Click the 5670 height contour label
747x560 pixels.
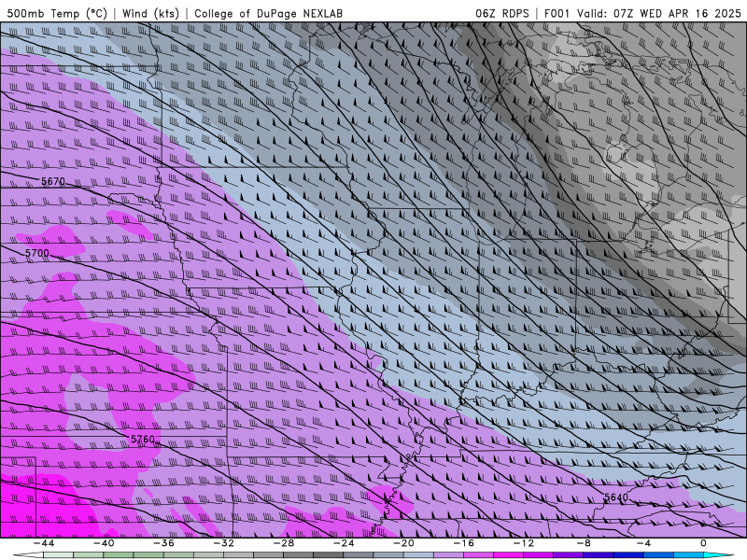click(52, 181)
